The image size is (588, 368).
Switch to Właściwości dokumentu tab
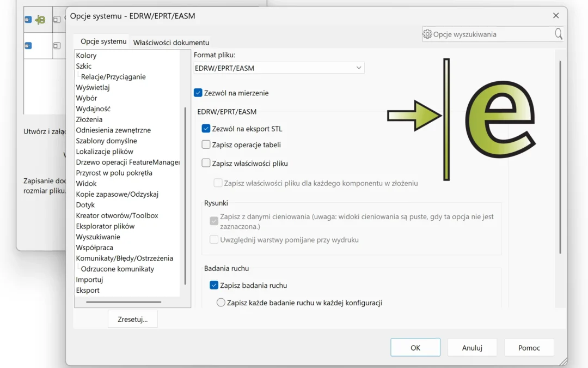click(171, 43)
